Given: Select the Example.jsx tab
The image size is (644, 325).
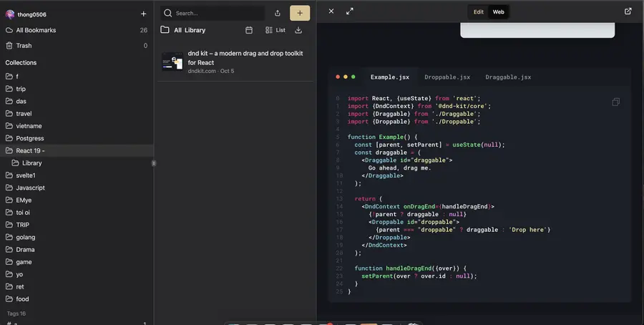Looking at the screenshot, I should pyautogui.click(x=390, y=77).
